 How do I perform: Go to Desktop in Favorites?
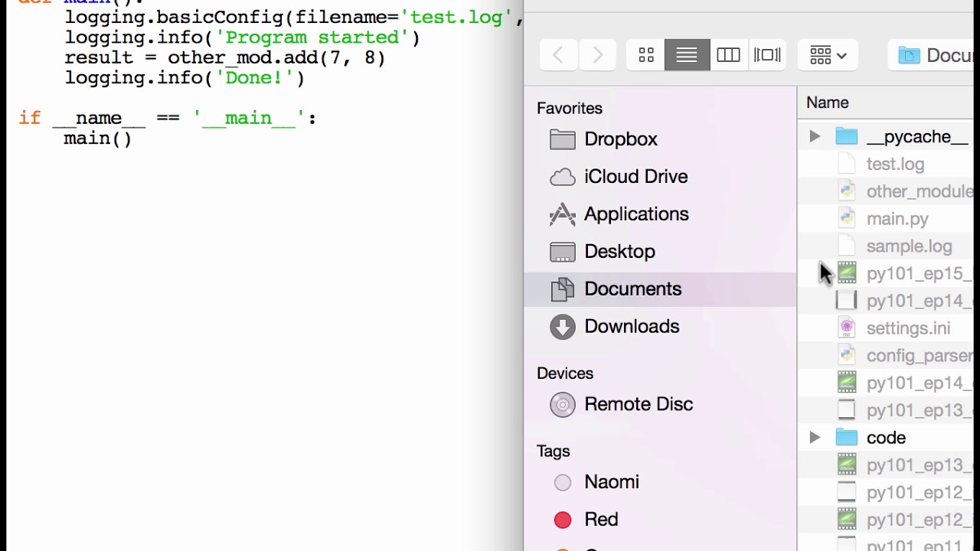click(619, 252)
